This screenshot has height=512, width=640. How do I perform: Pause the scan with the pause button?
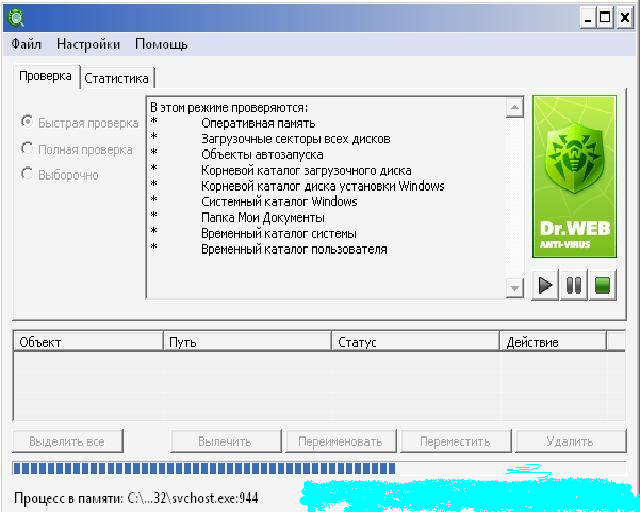(x=573, y=285)
